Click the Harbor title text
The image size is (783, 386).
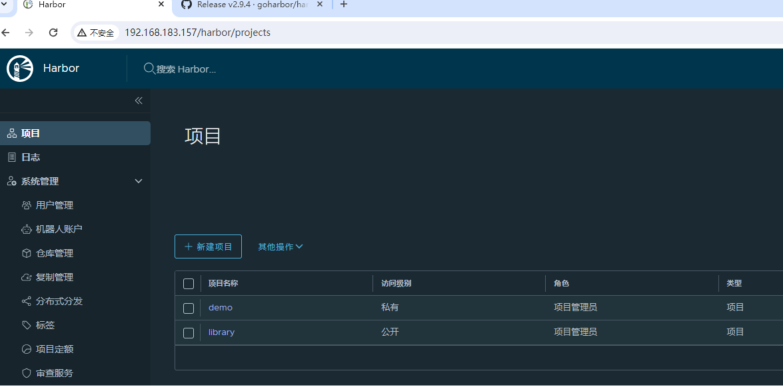tap(61, 68)
